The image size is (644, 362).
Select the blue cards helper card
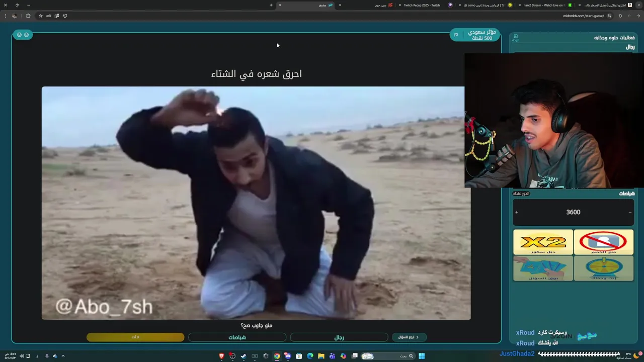click(543, 268)
